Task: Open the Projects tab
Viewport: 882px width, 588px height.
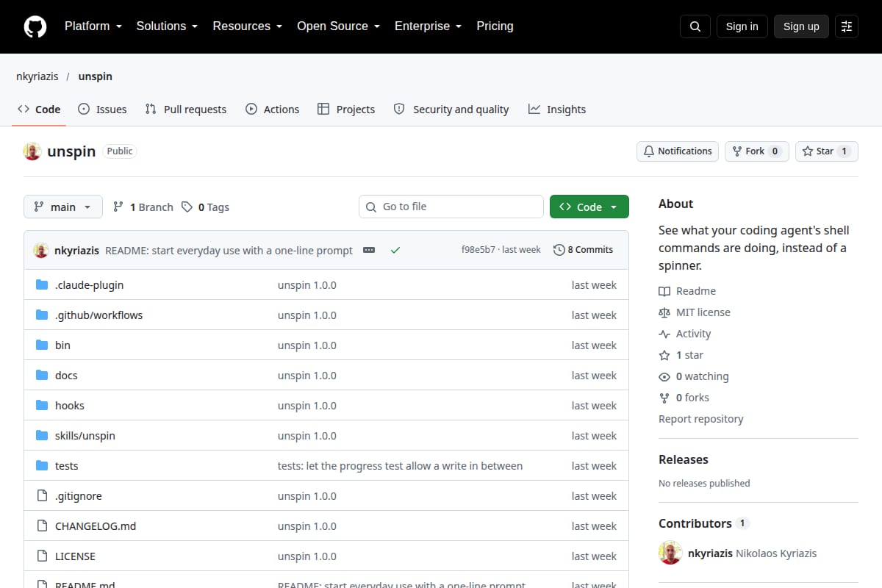Action: tap(346, 110)
